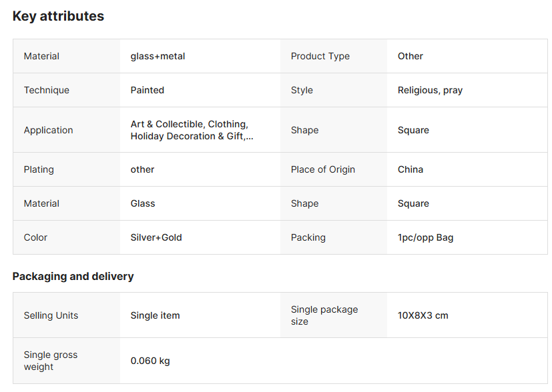Viewport: 552px width, 392px height.
Task: Select the 0.060 kg weight value
Action: coord(150,361)
